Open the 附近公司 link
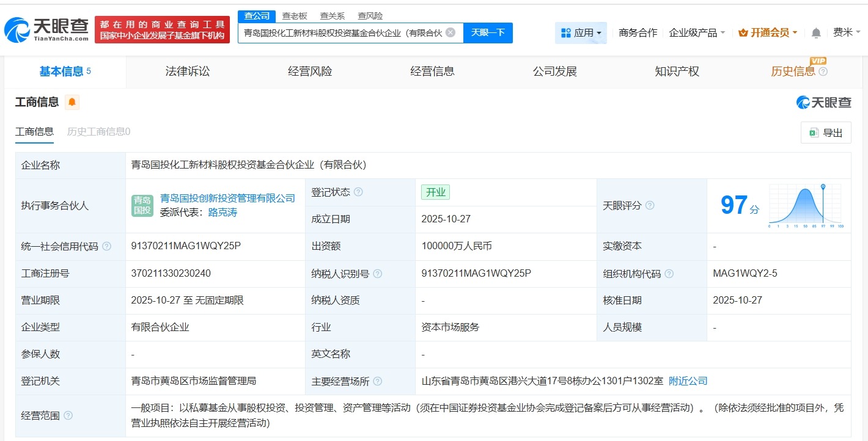Screen dimensions: 868x441 (x=689, y=381)
